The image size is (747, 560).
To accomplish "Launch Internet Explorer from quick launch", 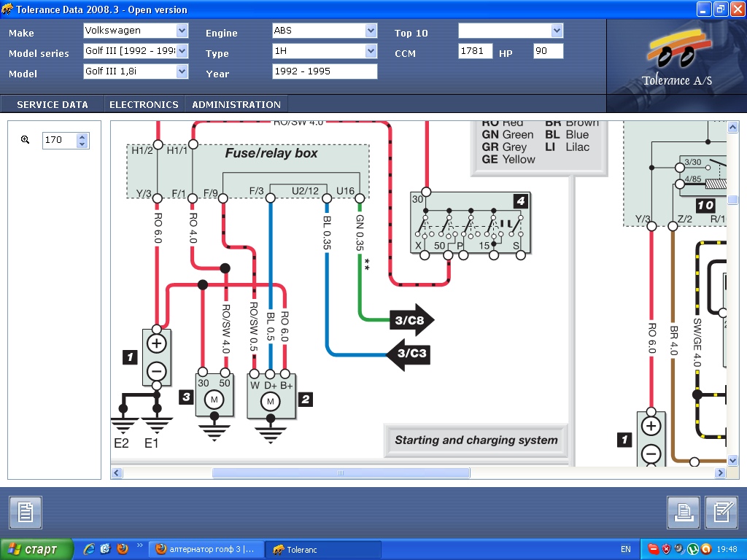I will 89,549.
